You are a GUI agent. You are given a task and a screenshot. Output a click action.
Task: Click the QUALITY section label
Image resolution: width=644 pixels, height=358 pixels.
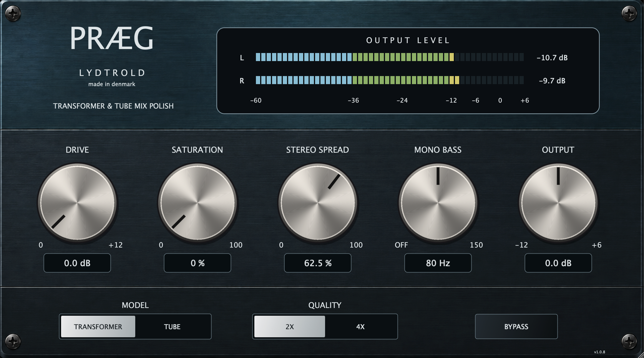tap(325, 305)
